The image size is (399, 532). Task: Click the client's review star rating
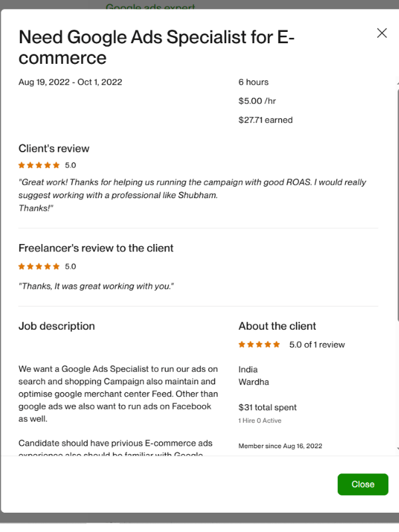39,165
